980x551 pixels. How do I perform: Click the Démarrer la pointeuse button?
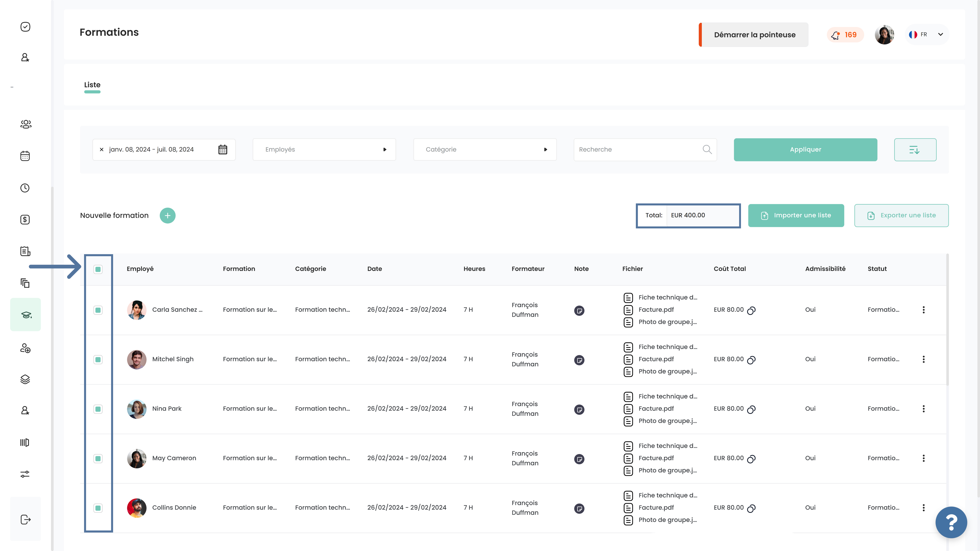(x=754, y=35)
